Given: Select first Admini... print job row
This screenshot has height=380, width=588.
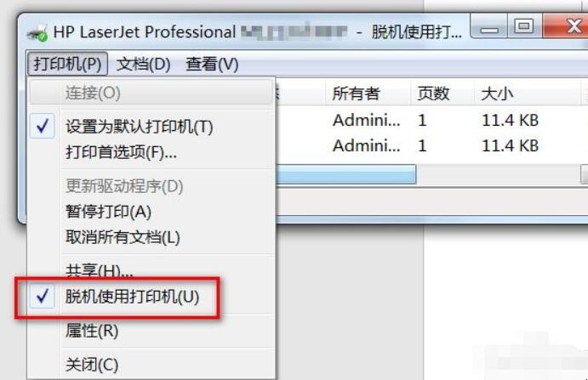Looking at the screenshot, I should [431, 121].
